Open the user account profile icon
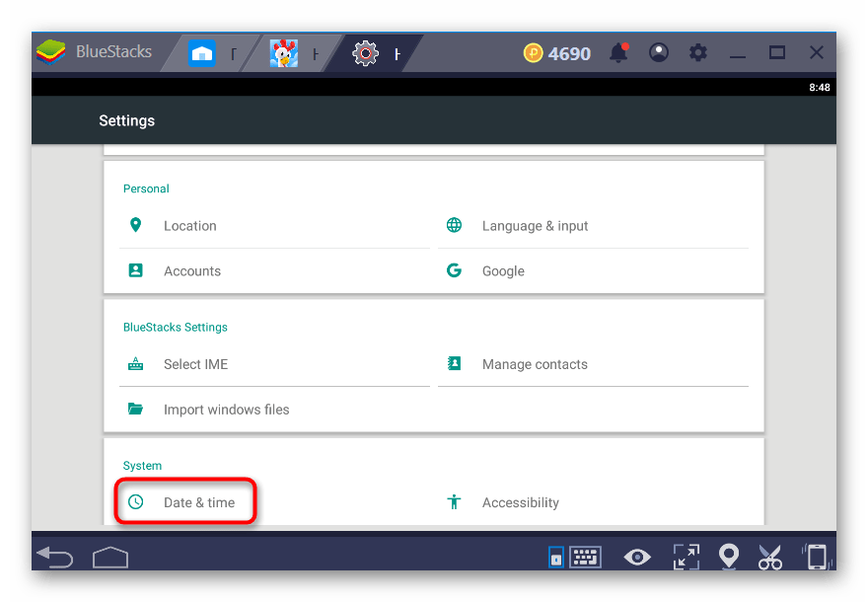 [x=658, y=53]
